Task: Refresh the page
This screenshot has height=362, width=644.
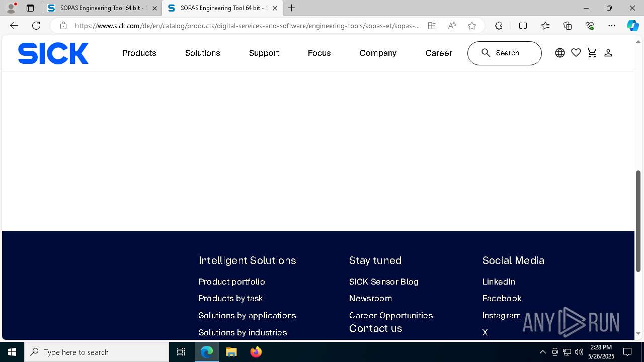Action: click(36, 26)
